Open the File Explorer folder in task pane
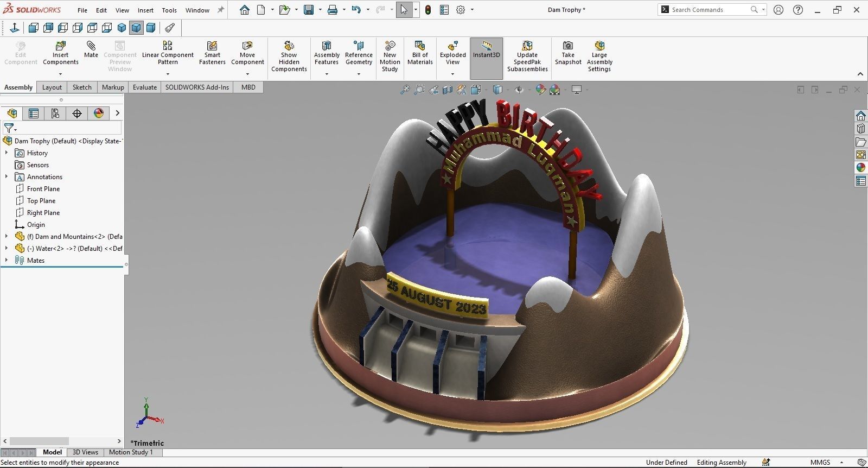 861,142
